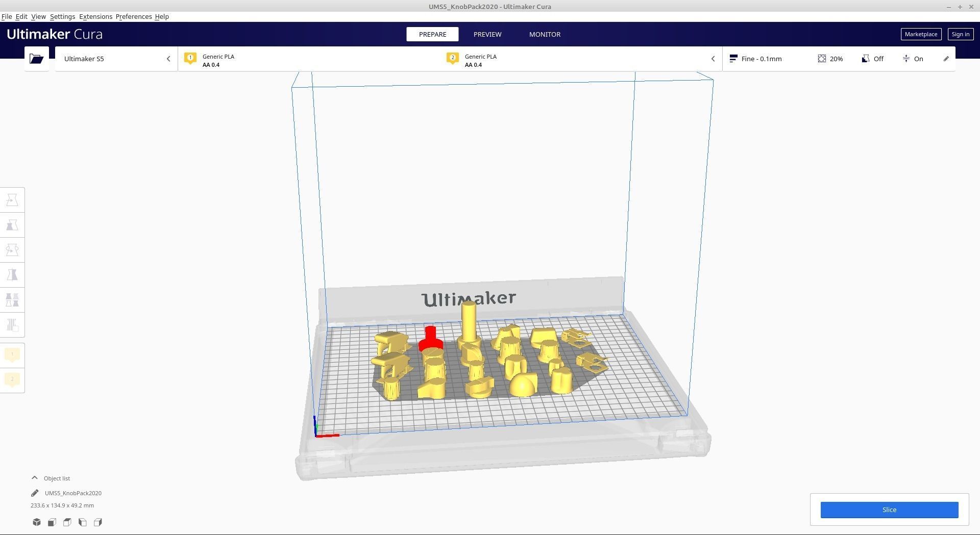The image size is (980, 535).
Task: Select the dome-shaped knob model
Action: pos(523,385)
